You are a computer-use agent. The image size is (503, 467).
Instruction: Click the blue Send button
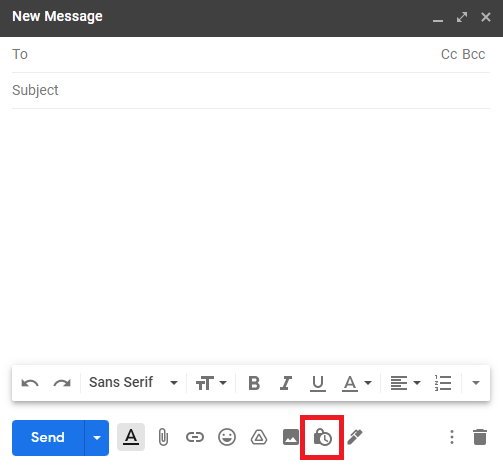coord(48,438)
